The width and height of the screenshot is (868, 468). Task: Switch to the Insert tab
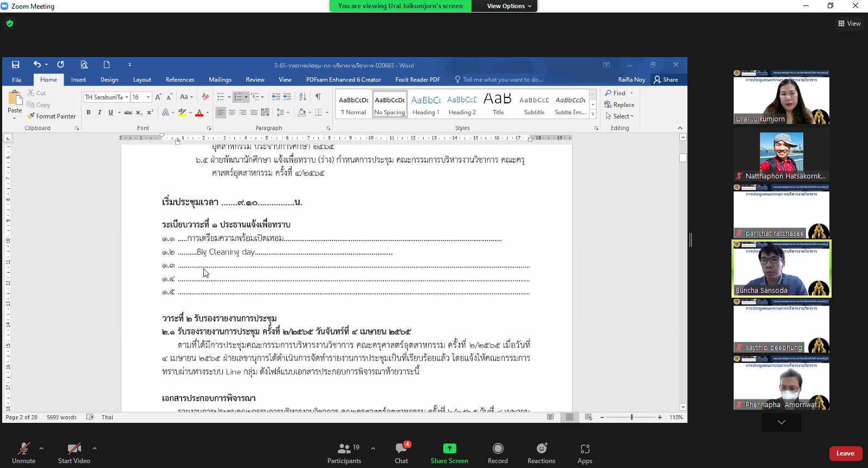pyautogui.click(x=78, y=79)
